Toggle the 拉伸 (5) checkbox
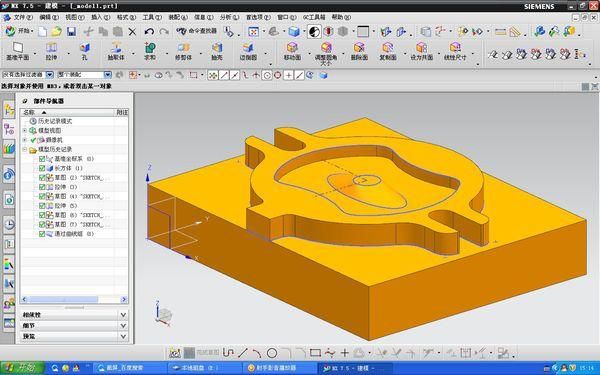Image resolution: width=600 pixels, height=375 pixels. [42, 205]
